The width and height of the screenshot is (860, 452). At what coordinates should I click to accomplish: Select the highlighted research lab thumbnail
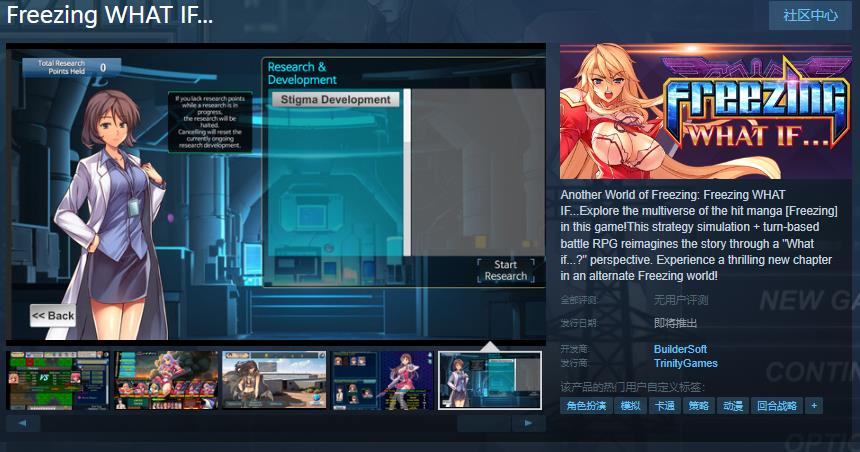click(x=490, y=380)
